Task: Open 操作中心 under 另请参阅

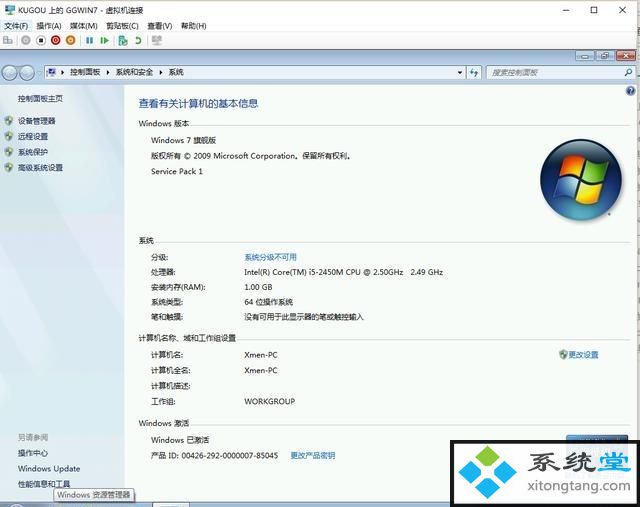Action: [x=33, y=453]
